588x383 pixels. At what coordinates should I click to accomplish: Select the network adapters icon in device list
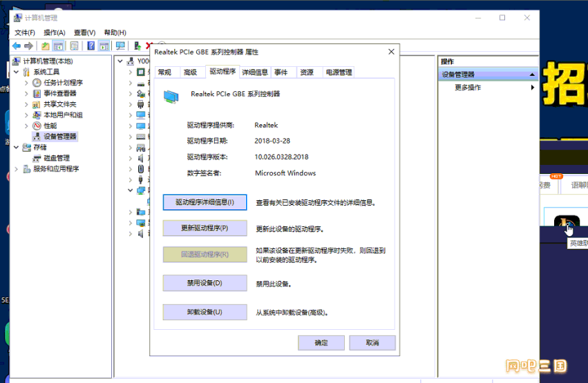tap(141, 190)
